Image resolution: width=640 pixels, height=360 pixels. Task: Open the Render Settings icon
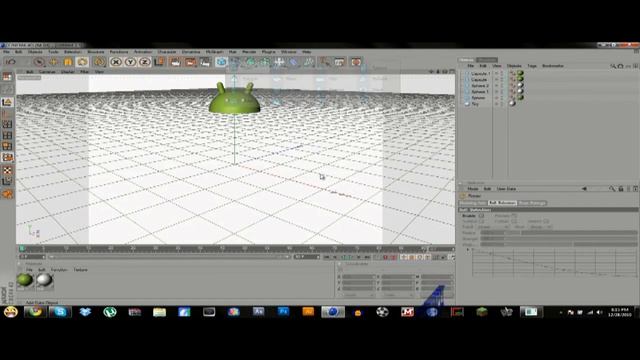tap(205, 62)
